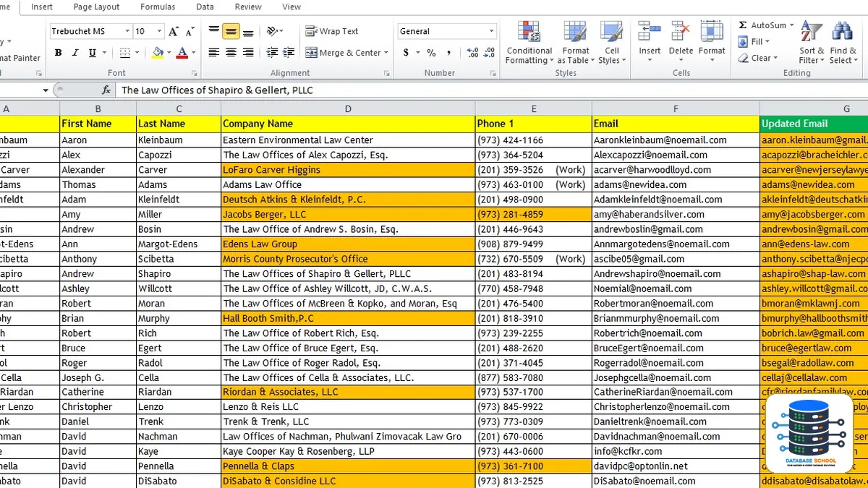Expand the AutoSum dropdown arrow
The width and height of the screenshot is (868, 488).
(791, 25)
